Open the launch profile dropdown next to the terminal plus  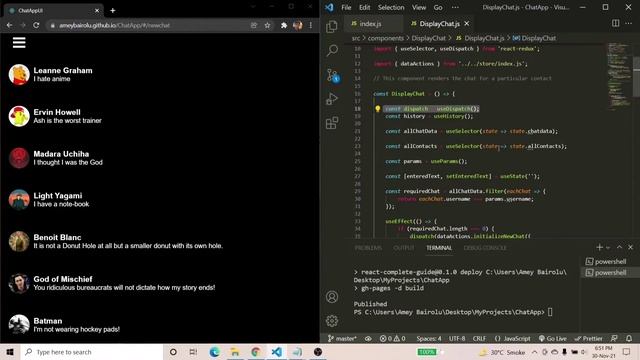(608, 248)
